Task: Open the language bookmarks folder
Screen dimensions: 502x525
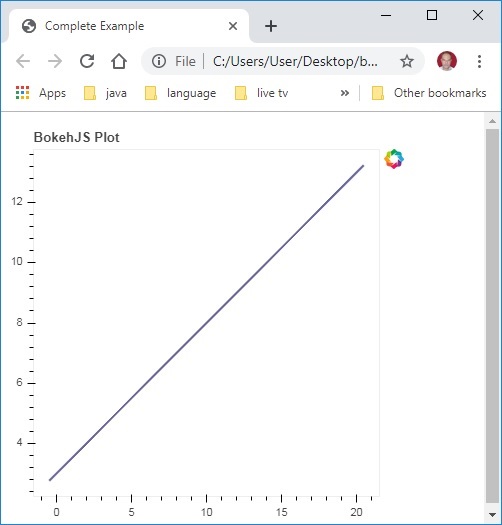Action: 180,93
